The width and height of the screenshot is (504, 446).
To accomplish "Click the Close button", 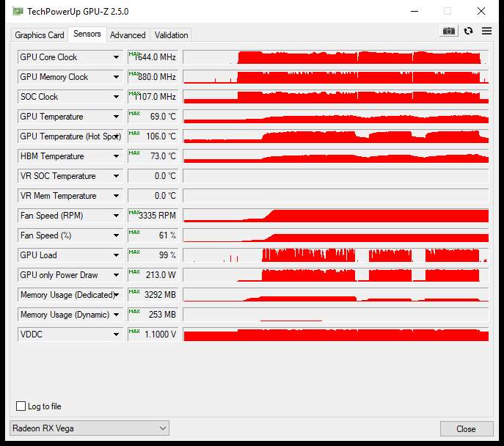I will point(467,429).
